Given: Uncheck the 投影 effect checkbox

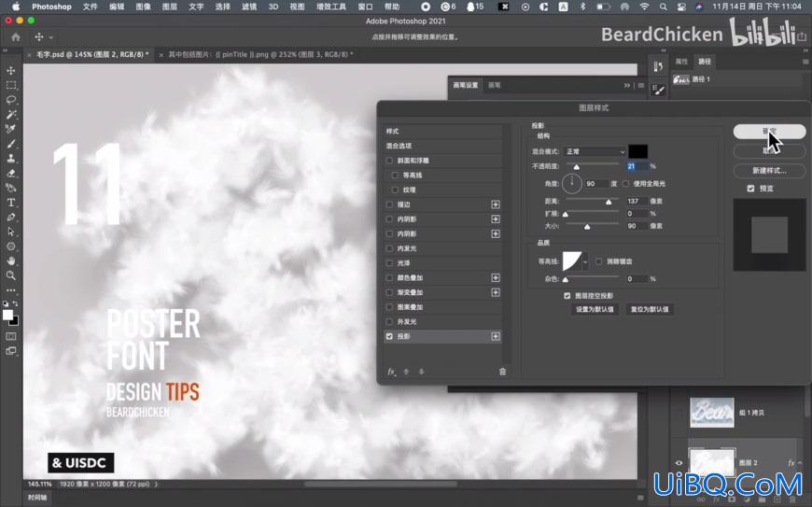Looking at the screenshot, I should (389, 337).
